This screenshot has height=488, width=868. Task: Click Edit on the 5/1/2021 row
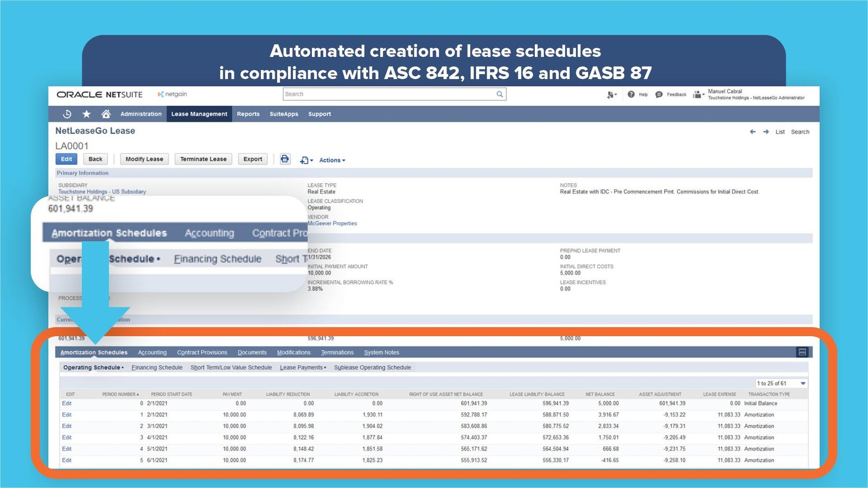pyautogui.click(x=67, y=449)
